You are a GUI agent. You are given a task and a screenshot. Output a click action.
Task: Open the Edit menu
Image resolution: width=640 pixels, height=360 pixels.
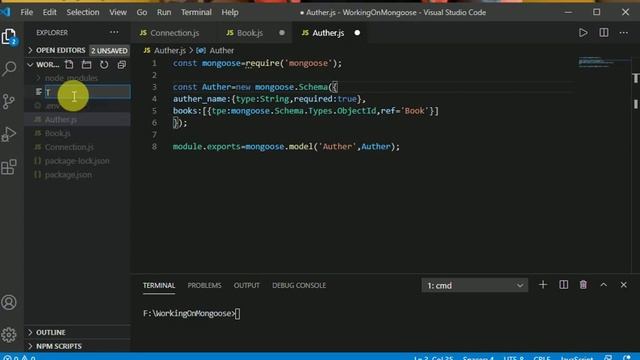(x=49, y=12)
